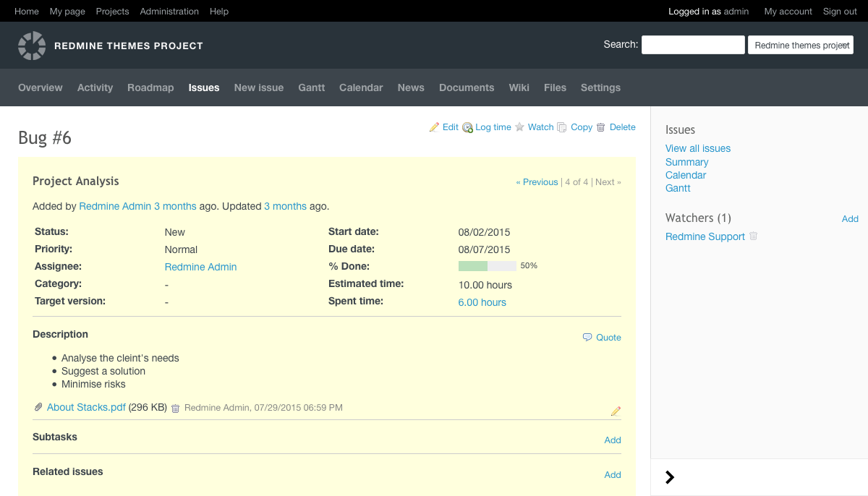The width and height of the screenshot is (868, 496).
Task: Go to the Previous issue
Action: pos(537,182)
